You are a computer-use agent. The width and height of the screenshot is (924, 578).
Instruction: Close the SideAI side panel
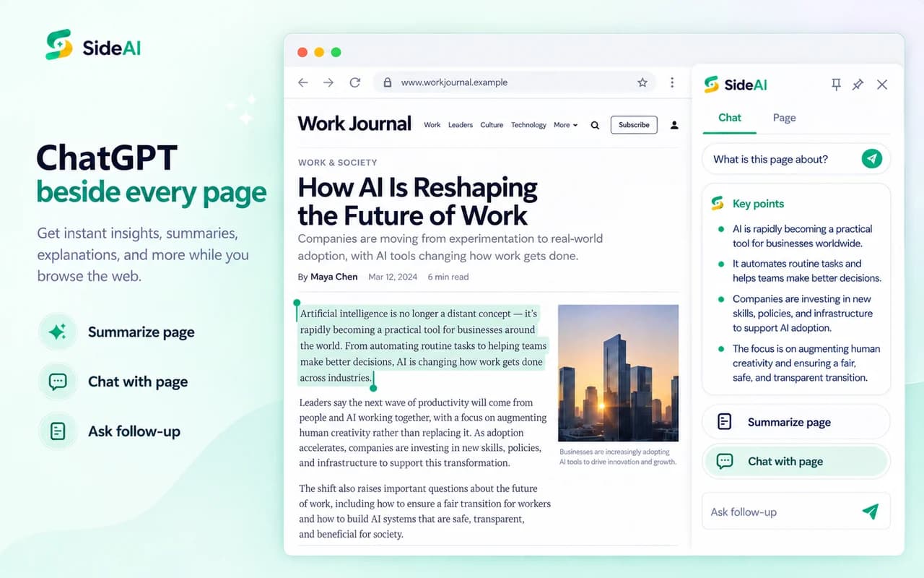pyautogui.click(x=882, y=85)
